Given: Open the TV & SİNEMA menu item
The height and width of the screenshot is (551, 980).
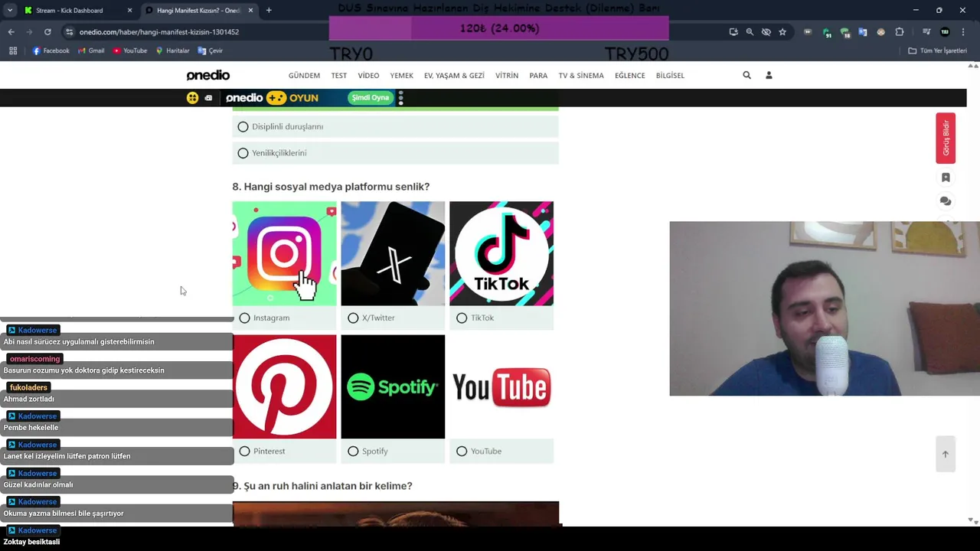Looking at the screenshot, I should 581,76.
